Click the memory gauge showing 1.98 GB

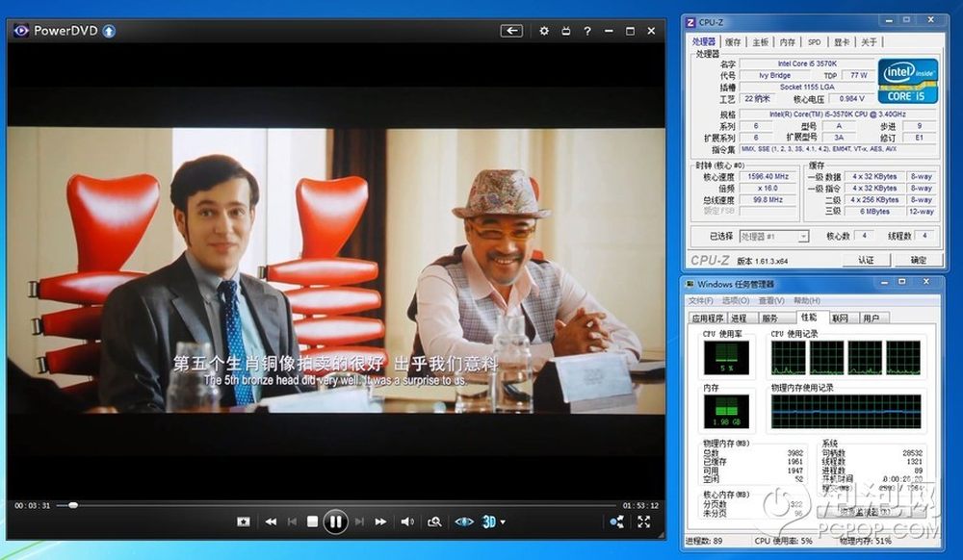tap(726, 412)
